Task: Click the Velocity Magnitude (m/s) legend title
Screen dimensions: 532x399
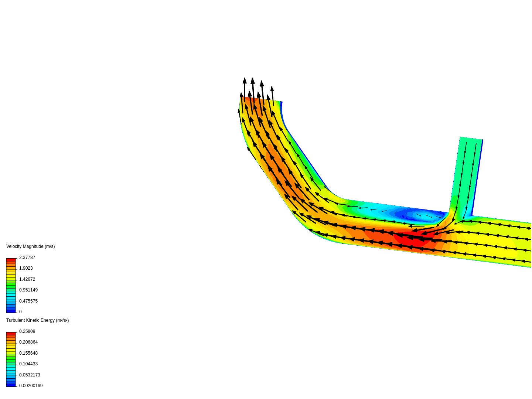Action: 30,246
